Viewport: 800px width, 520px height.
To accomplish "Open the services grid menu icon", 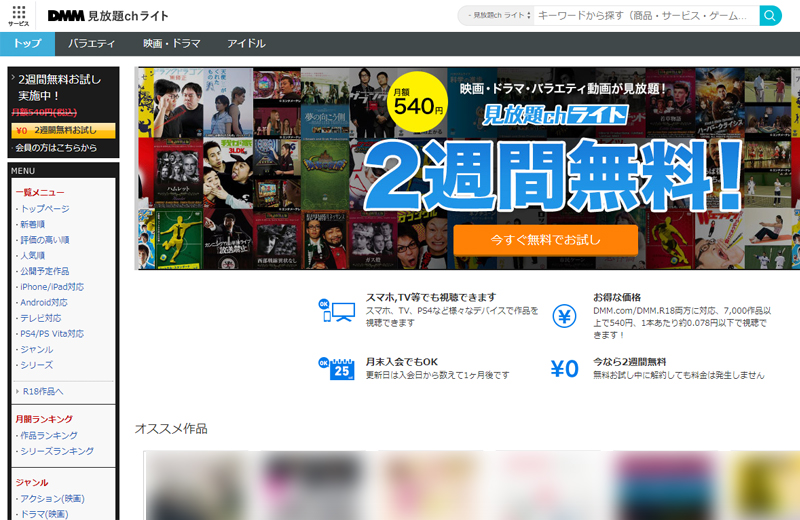I will pos(19,15).
